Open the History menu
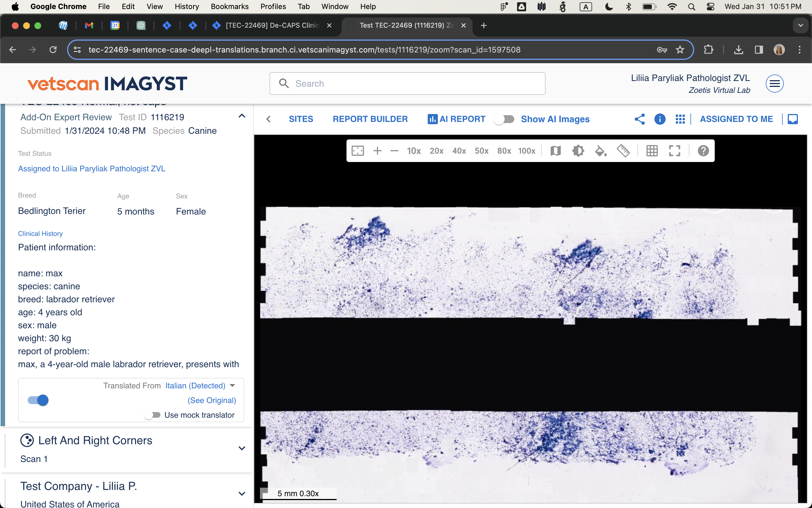The height and width of the screenshot is (508, 812). click(x=187, y=6)
